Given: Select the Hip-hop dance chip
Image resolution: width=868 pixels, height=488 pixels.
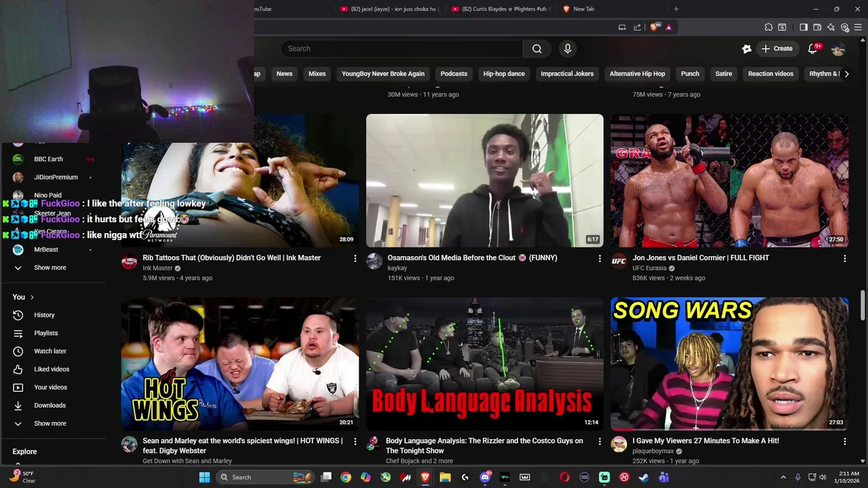Looking at the screenshot, I should click(x=504, y=74).
